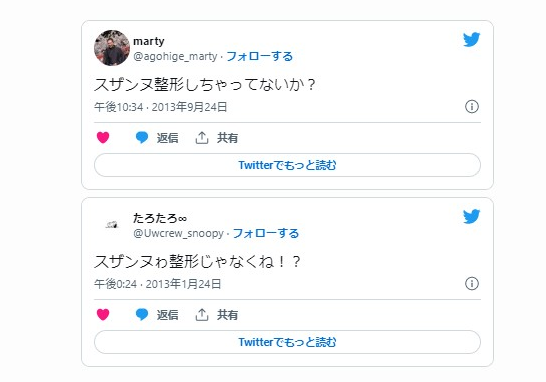Like the たろたろ tweet with the heart icon
The image size is (546, 382).
tap(103, 314)
